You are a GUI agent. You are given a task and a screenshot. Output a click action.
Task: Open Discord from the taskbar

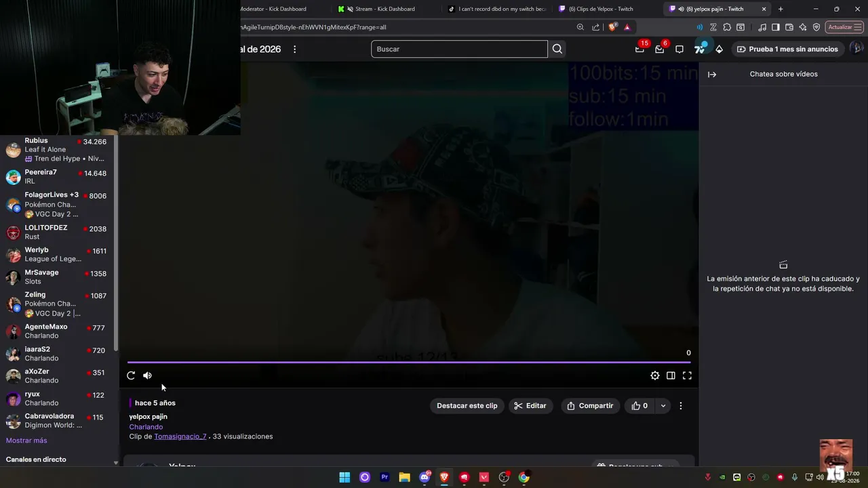pos(425,477)
